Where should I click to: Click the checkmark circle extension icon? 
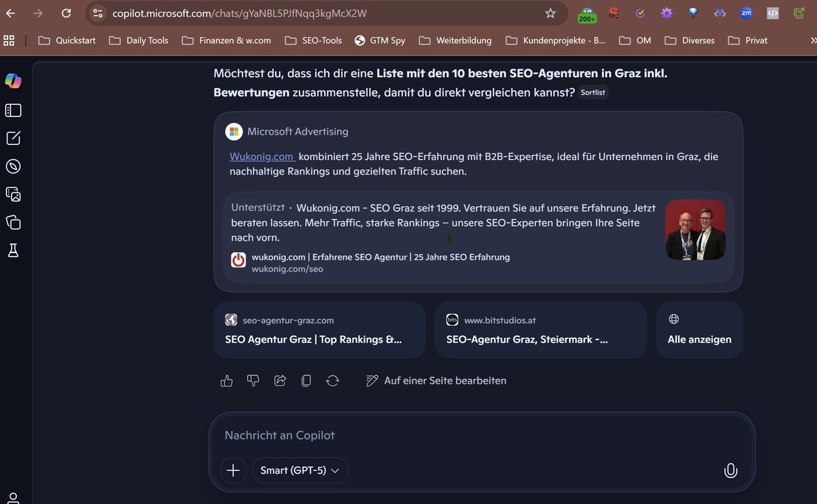[640, 13]
